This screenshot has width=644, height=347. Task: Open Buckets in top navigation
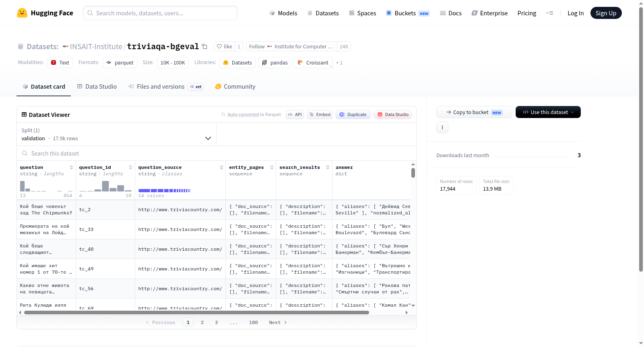coord(408,13)
